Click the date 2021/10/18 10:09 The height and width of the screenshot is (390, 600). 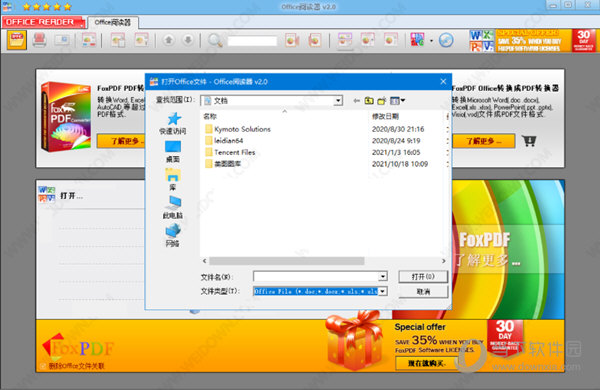[400, 163]
